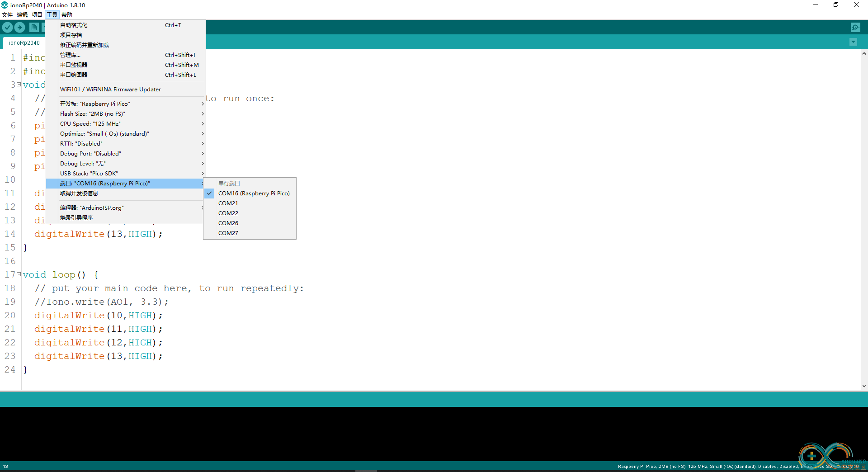Image resolution: width=868 pixels, height=472 pixels.
Task: Click line 23 digitalWrite(13,HIGH);
Action: coord(98,356)
